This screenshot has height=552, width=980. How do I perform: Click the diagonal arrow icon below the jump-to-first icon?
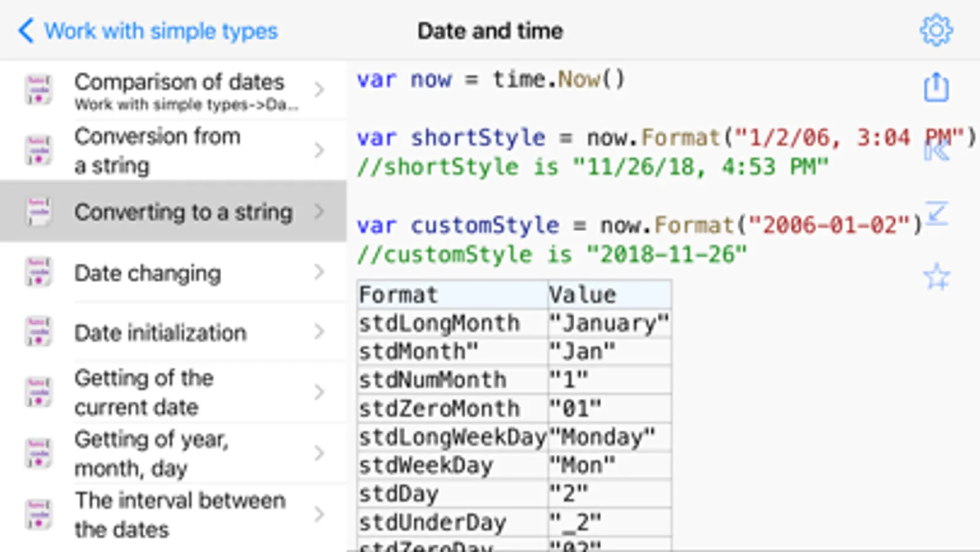pyautogui.click(x=936, y=213)
